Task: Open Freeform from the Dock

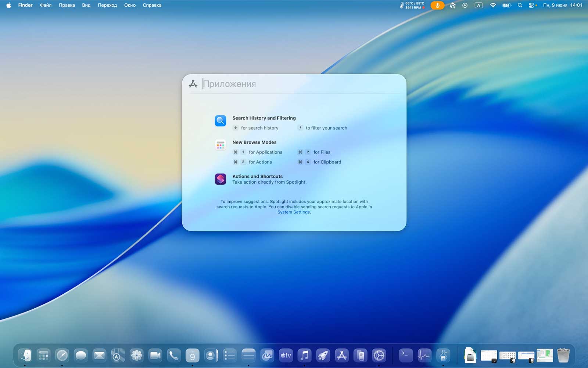Action: pyautogui.click(x=267, y=355)
